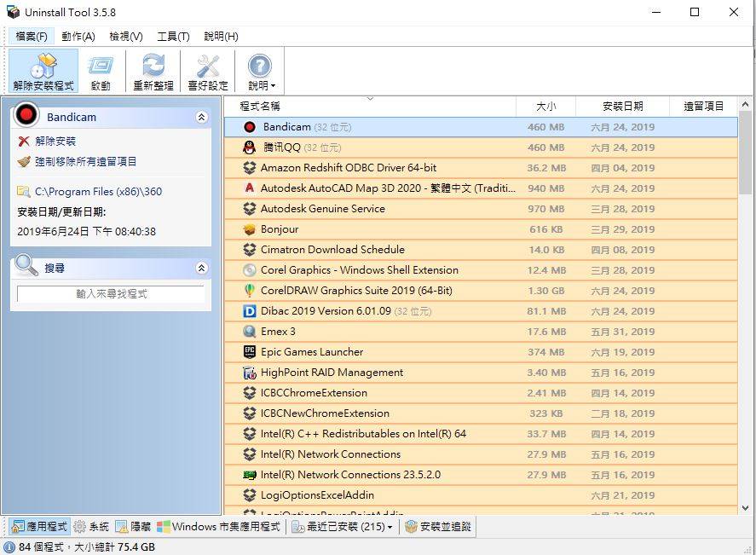Click the 二月 18, 2019 date cell
756x555 pixels.
click(622, 413)
